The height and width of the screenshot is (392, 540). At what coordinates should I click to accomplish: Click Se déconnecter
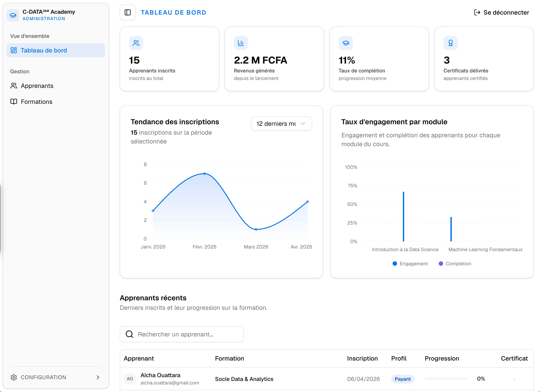click(x=502, y=12)
